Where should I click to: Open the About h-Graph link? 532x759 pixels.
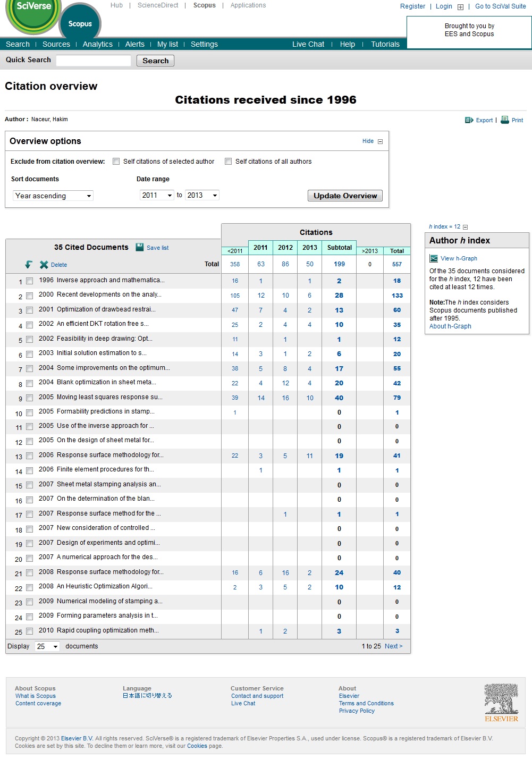pyautogui.click(x=450, y=326)
